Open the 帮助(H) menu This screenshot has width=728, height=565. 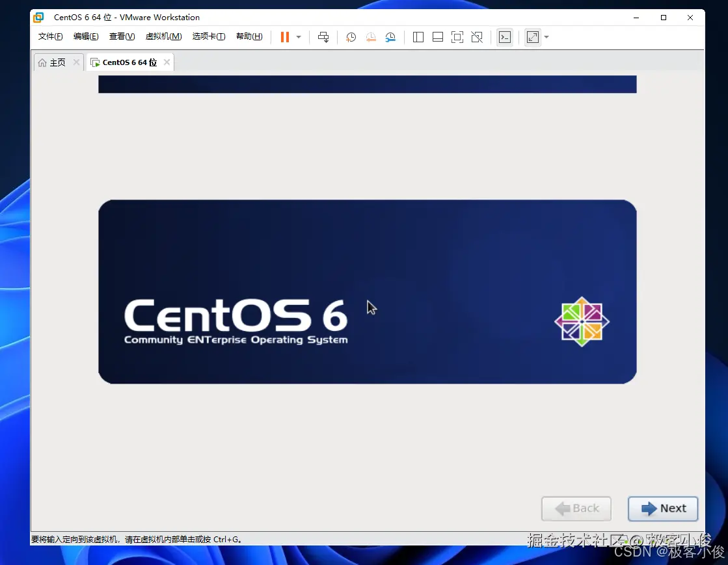pos(249,36)
